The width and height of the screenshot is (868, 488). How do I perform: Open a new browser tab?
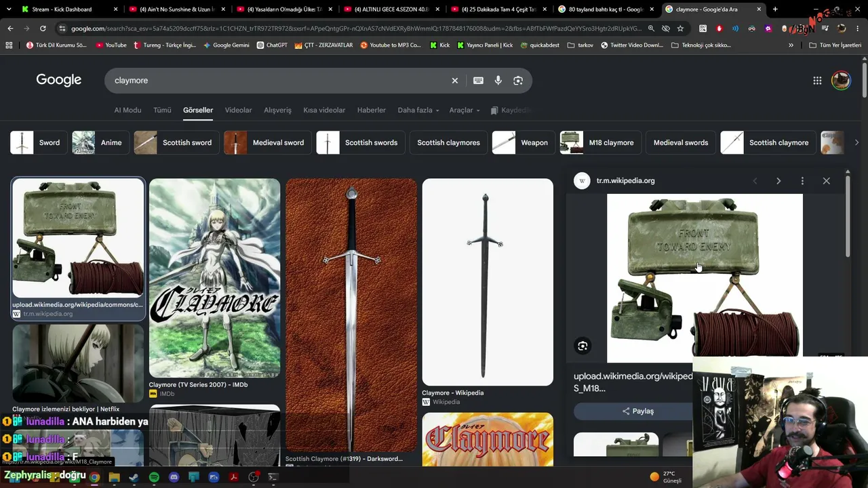point(775,9)
